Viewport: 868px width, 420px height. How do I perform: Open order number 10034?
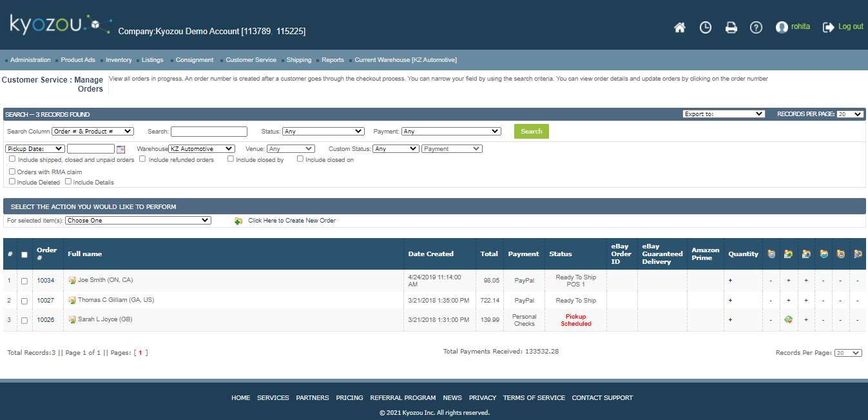click(46, 281)
